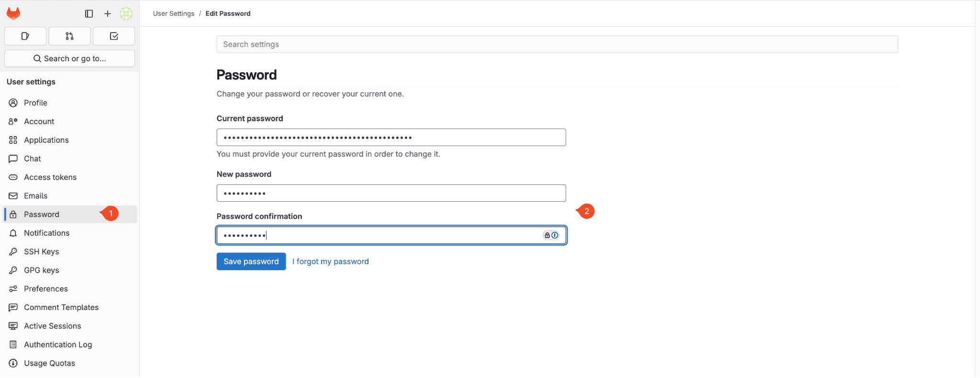This screenshot has width=980, height=378.
Task: Focus the Search settings field
Action: (557, 44)
